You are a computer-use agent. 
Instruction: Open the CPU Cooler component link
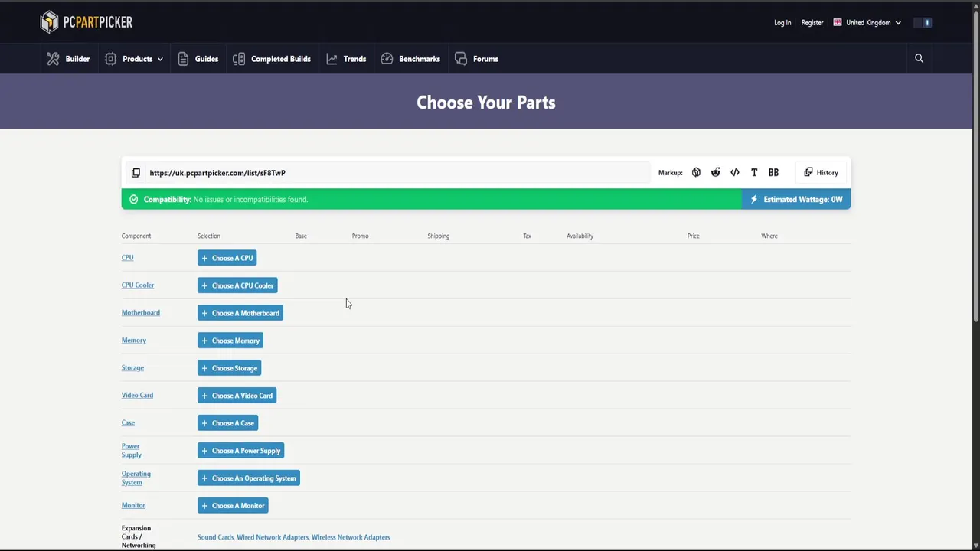[x=138, y=285]
